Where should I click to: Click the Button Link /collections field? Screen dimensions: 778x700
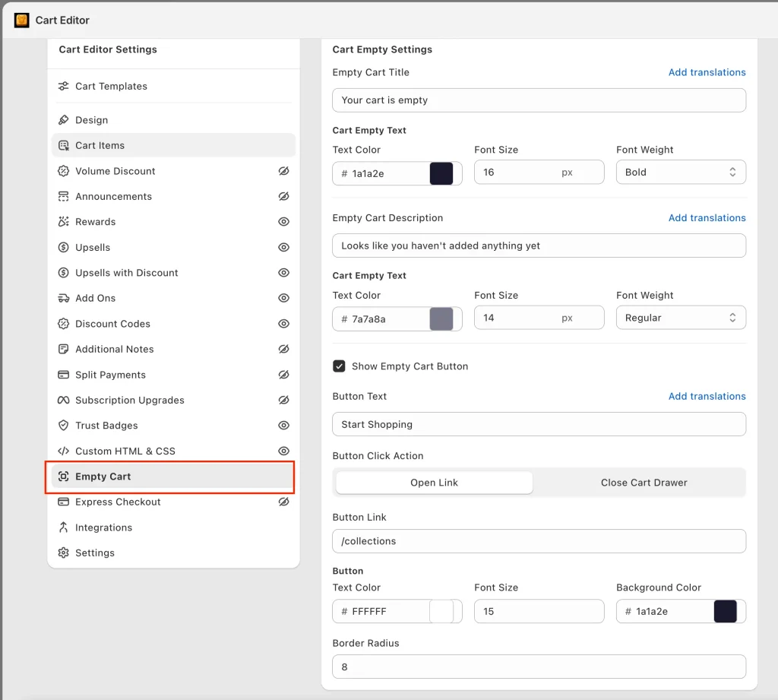point(539,541)
